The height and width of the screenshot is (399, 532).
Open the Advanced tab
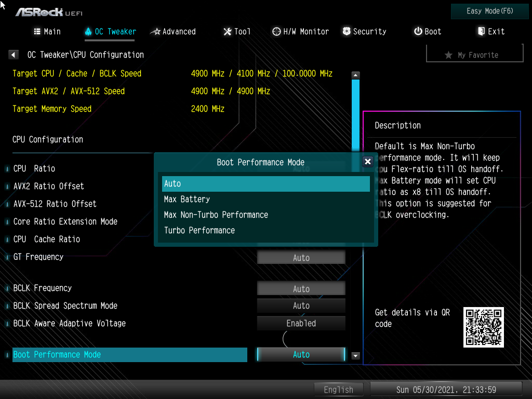173,32
